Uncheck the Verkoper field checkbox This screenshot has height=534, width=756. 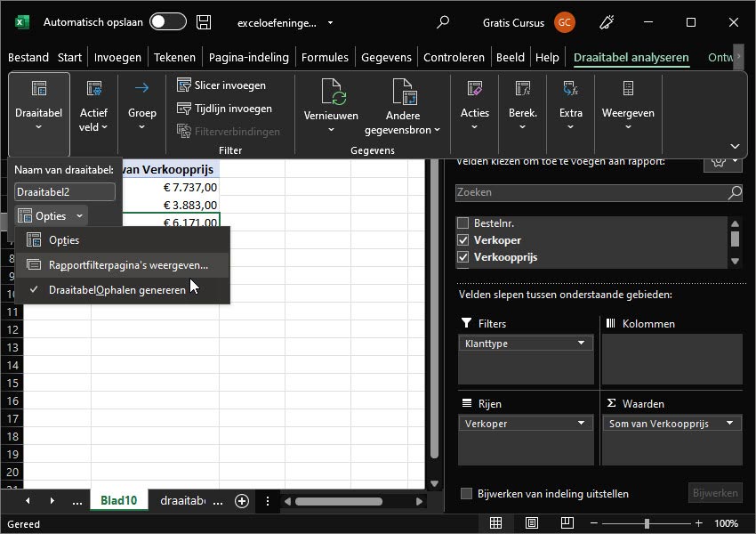click(x=462, y=240)
